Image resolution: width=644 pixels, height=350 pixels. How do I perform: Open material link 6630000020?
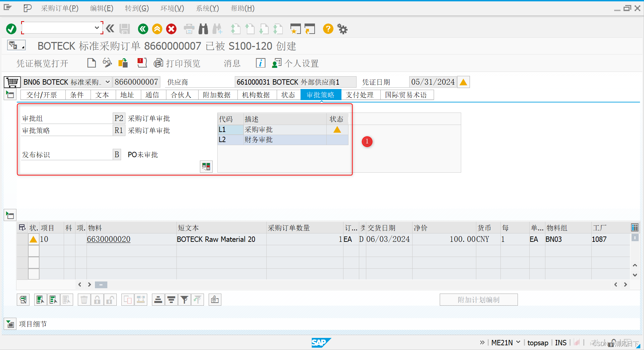[108, 239]
